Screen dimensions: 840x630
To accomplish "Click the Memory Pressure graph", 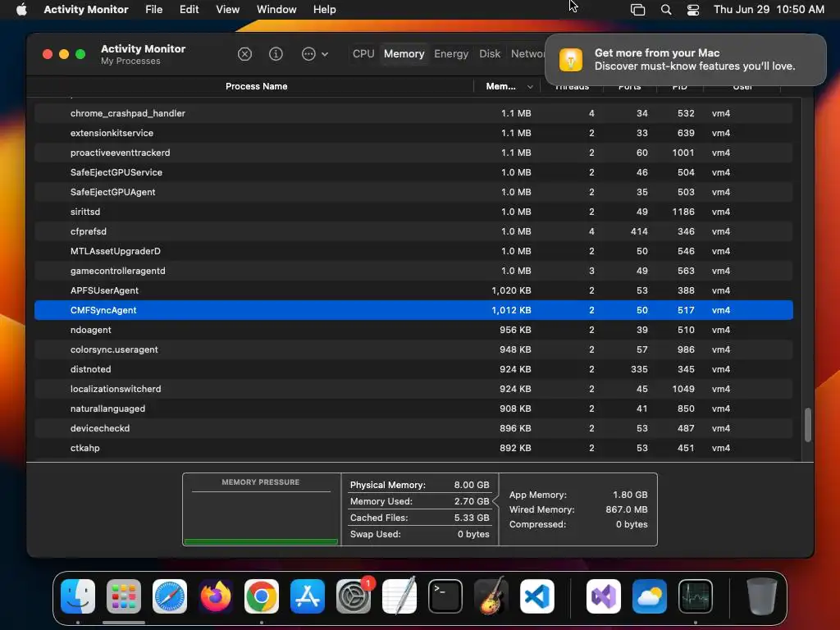I will coord(261,517).
